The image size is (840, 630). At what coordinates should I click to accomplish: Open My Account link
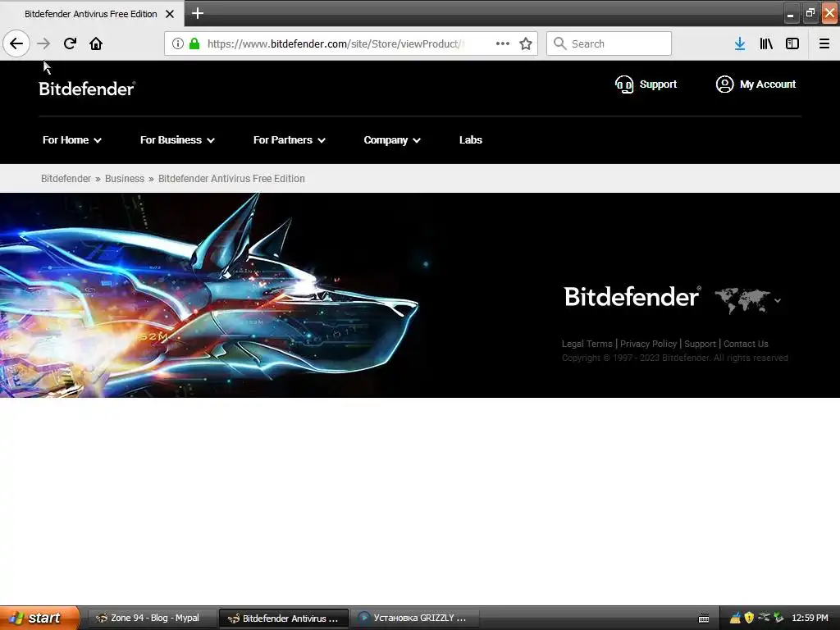[x=768, y=84]
